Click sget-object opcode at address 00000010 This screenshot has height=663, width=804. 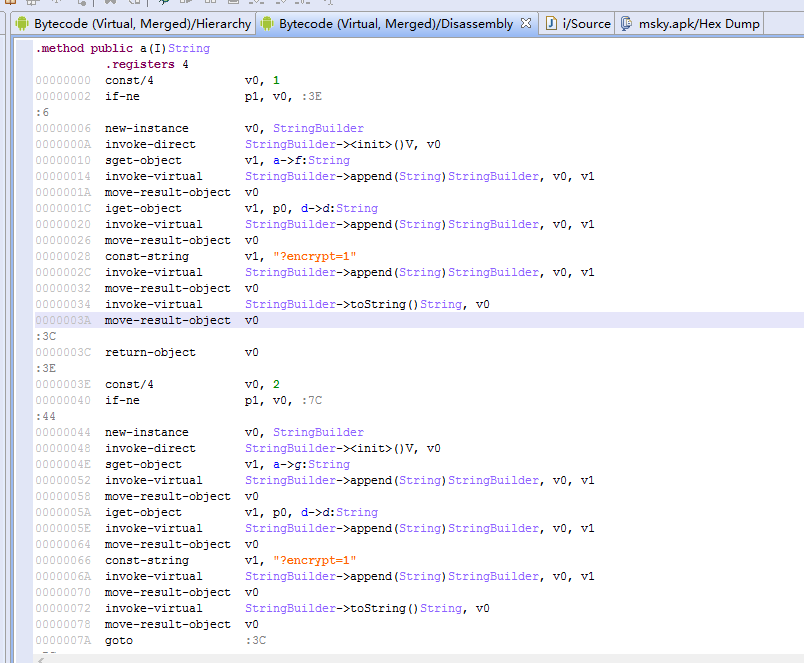coord(143,160)
